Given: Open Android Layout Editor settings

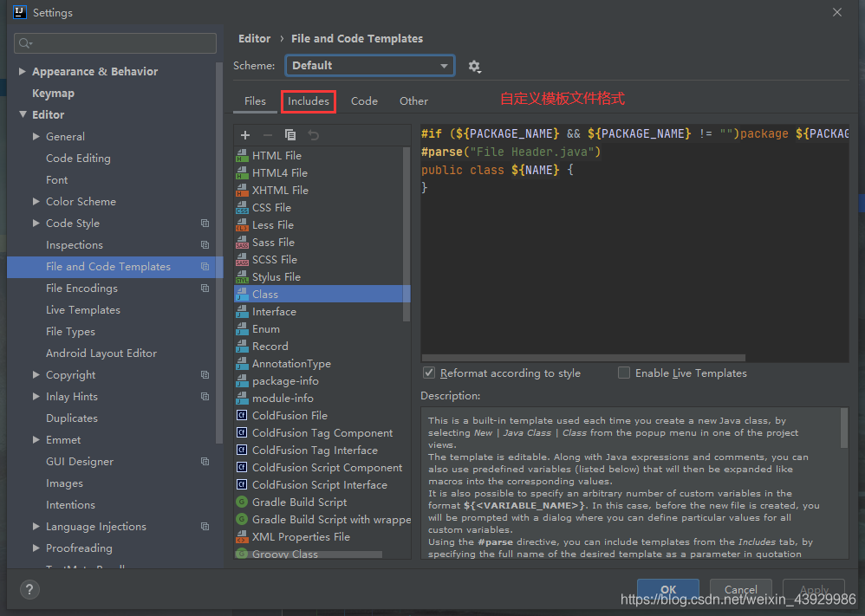Looking at the screenshot, I should [101, 353].
